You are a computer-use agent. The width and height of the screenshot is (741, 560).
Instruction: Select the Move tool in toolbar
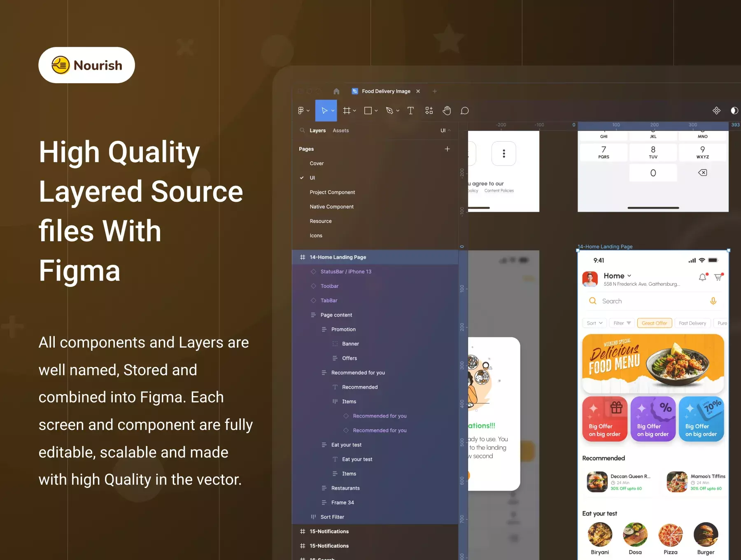[x=325, y=110]
